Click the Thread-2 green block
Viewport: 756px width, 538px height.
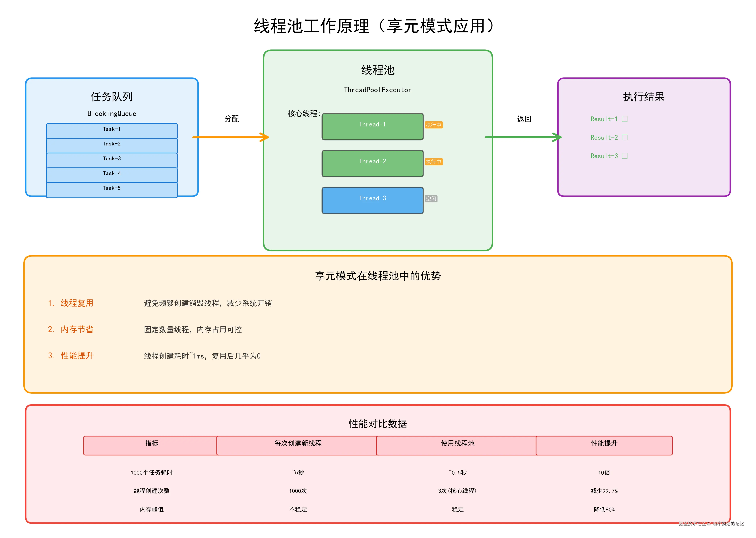(x=372, y=163)
